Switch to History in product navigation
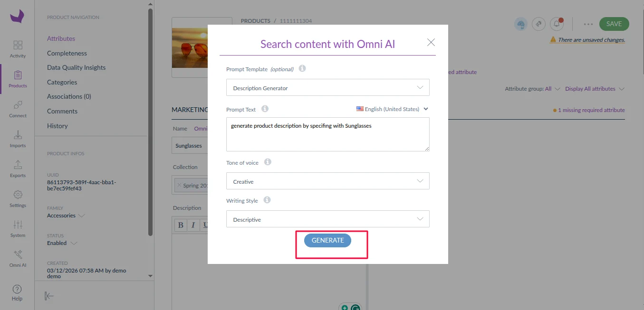Viewport: 644px width, 310px height. tap(57, 125)
